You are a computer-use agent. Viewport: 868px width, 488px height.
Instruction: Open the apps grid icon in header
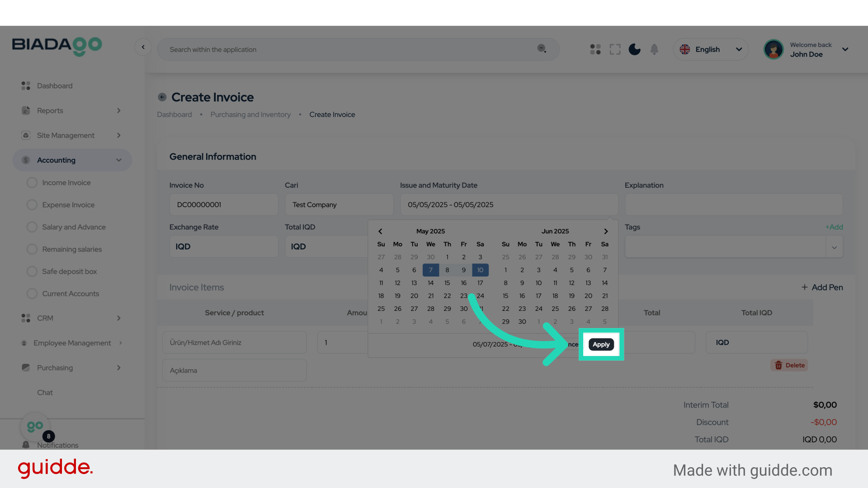(595, 49)
